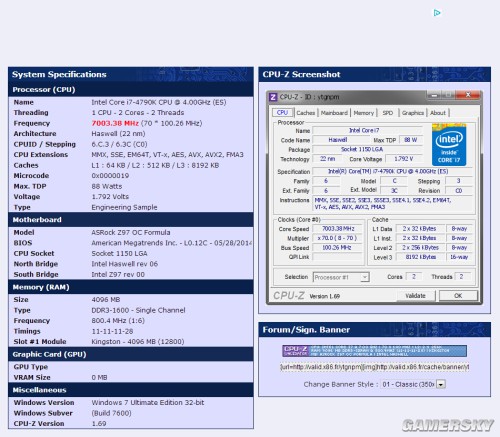Click the Kingston 4096 MB module text
The height and width of the screenshot is (437, 500).
(138, 342)
